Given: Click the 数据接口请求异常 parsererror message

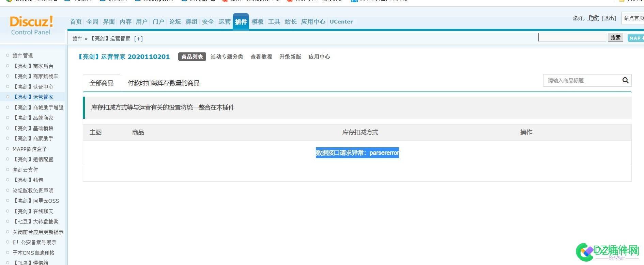Looking at the screenshot, I should coord(357,153).
